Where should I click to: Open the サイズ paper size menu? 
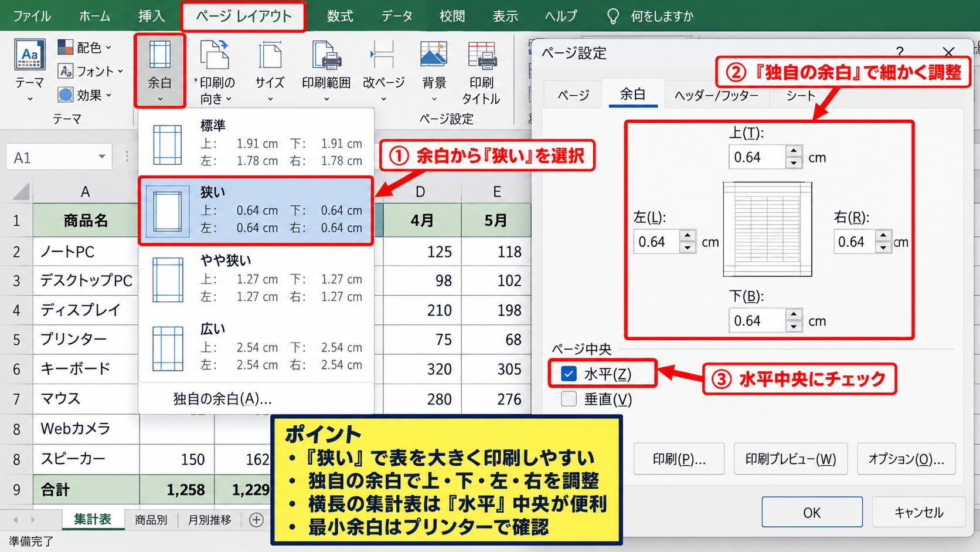pyautogui.click(x=270, y=72)
